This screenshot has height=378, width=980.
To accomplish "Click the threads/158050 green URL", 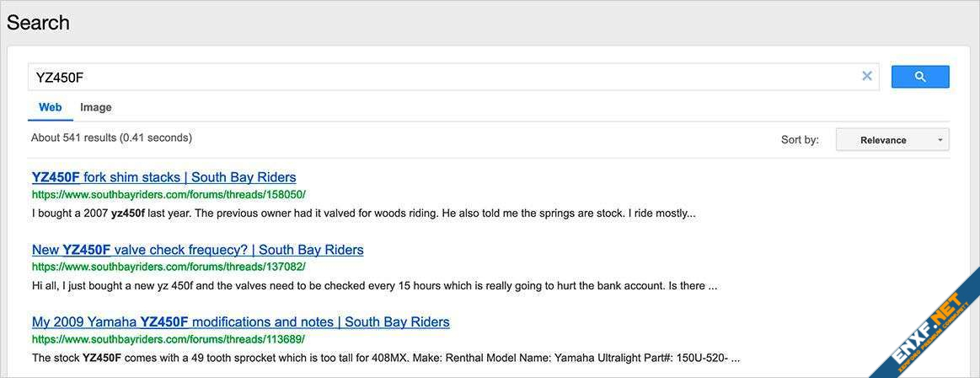I will pos(169,194).
